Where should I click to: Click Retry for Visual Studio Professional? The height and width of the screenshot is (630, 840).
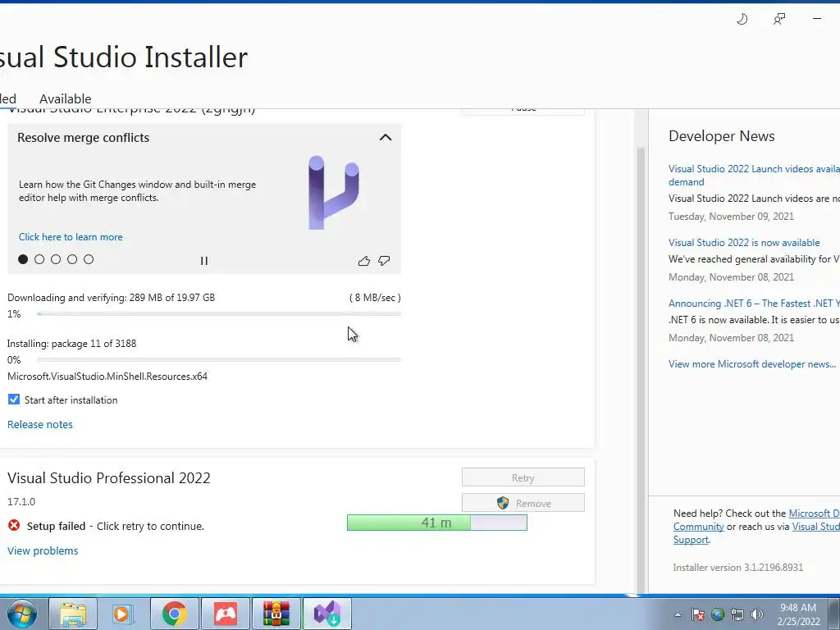[x=523, y=477]
